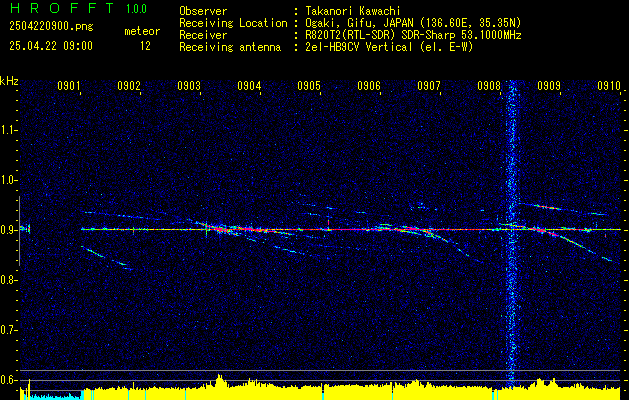Click the 'Observer' field label

click(203, 11)
